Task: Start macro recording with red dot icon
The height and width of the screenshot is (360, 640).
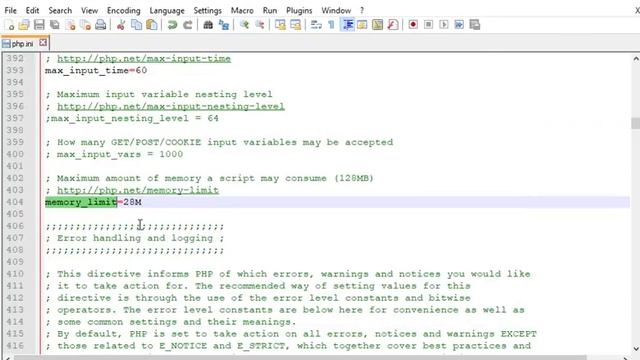Action: click(x=413, y=25)
